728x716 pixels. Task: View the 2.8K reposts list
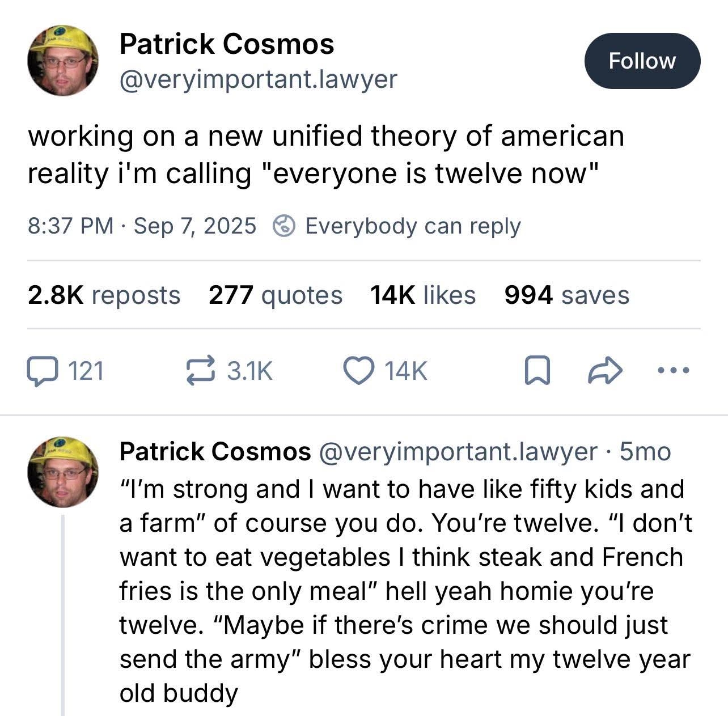point(104,295)
